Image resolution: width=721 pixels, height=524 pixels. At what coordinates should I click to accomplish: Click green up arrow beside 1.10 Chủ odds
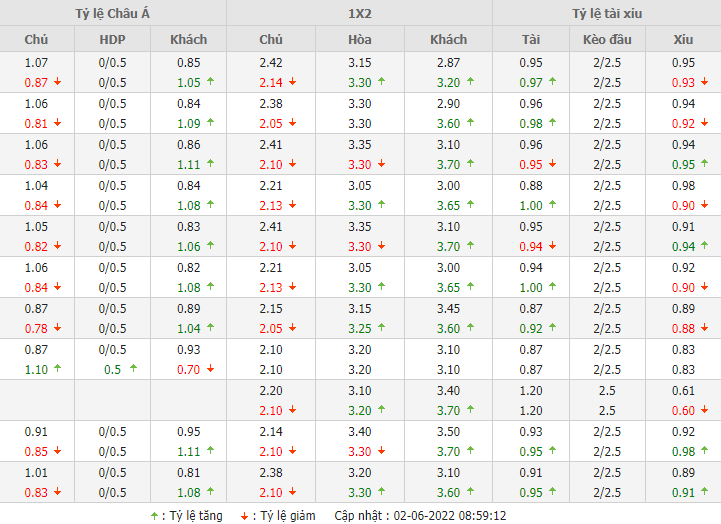[57, 368]
